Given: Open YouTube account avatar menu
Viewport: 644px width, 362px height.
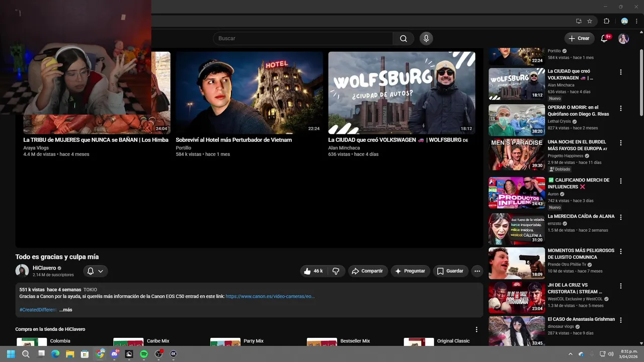Looking at the screenshot, I should click(623, 39).
